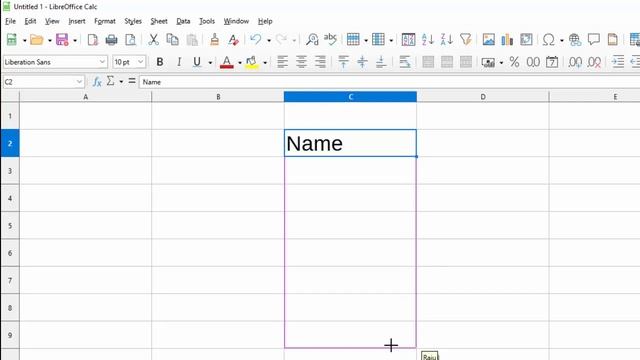Viewport: 640px width, 360px height.
Task: Click the New spreadsheet icon
Action: (12, 40)
